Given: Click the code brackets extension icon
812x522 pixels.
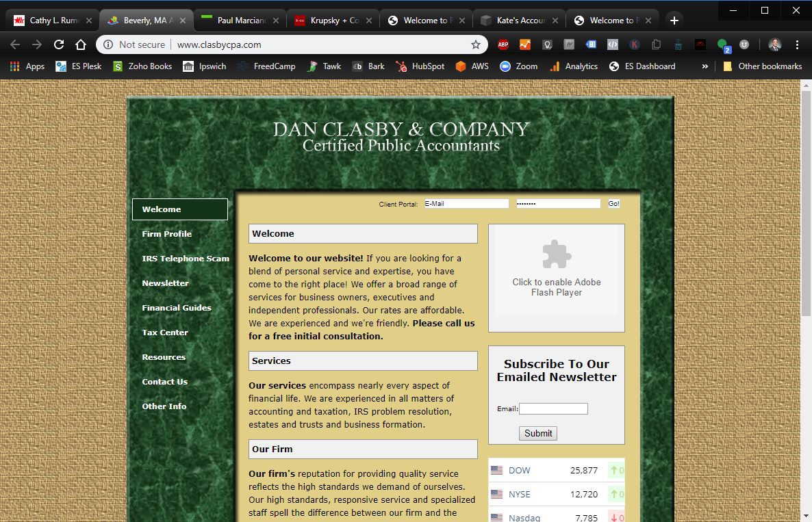Looking at the screenshot, I should [613, 44].
